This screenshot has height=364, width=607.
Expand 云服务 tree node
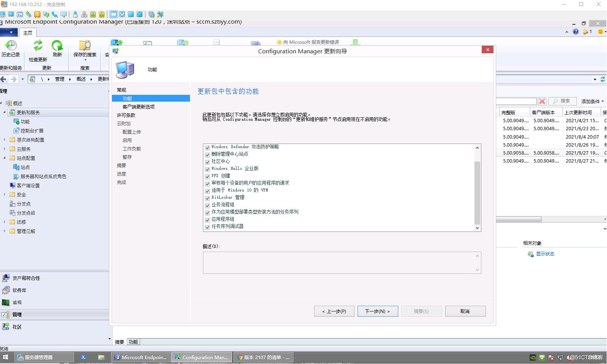coord(5,149)
